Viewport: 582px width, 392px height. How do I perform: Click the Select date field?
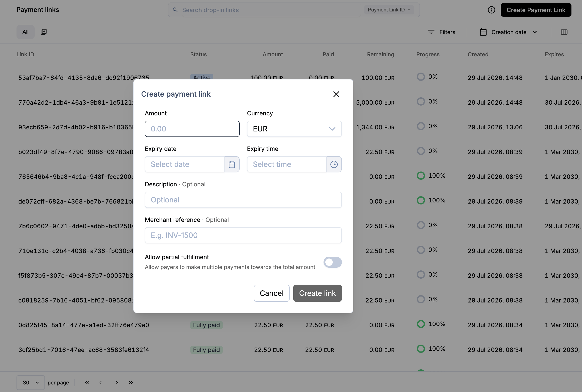pyautogui.click(x=185, y=164)
